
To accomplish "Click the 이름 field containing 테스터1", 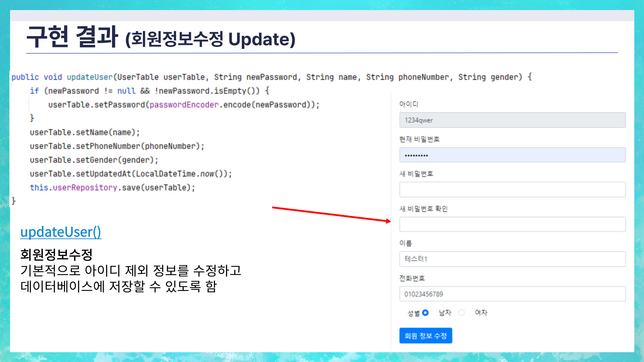I will 512,259.
